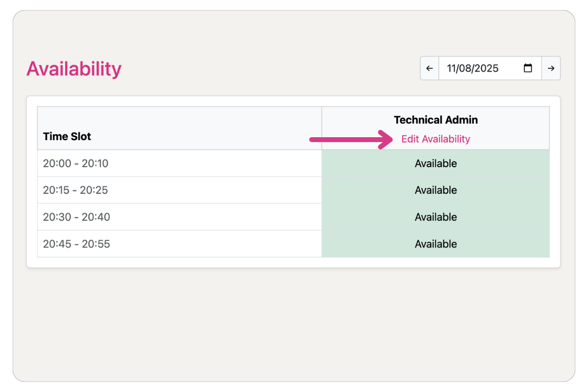Viewport: 588px width, 392px height.
Task: Go to the next date with right arrow
Action: click(551, 68)
